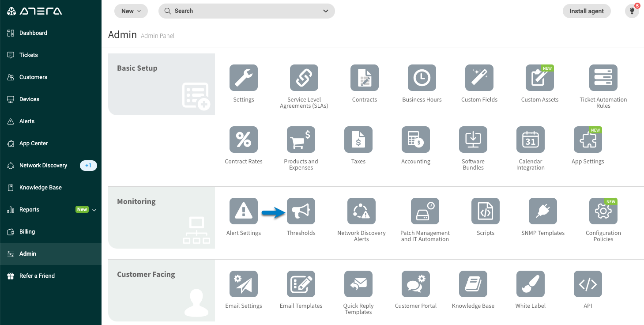This screenshot has height=325, width=644.
Task: Open the Settings wrench icon
Action: tap(244, 78)
